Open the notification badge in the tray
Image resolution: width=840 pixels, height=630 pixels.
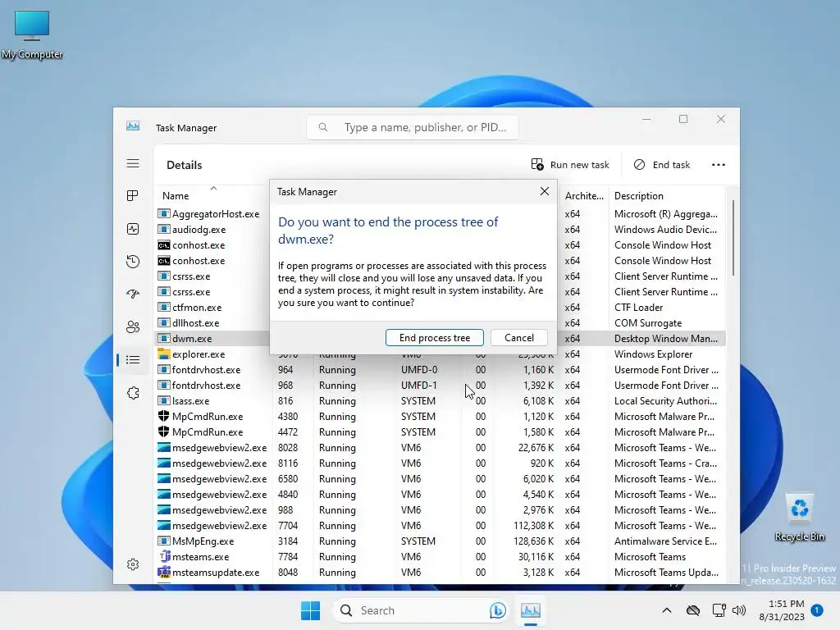point(817,609)
